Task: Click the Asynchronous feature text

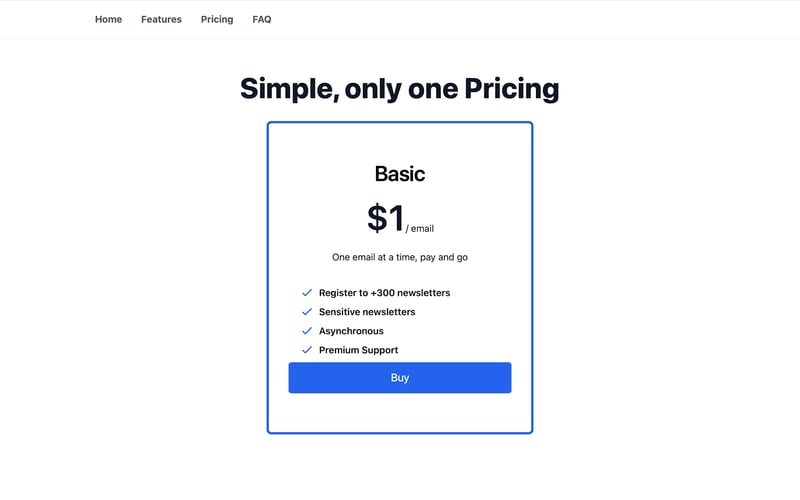Action: (351, 331)
